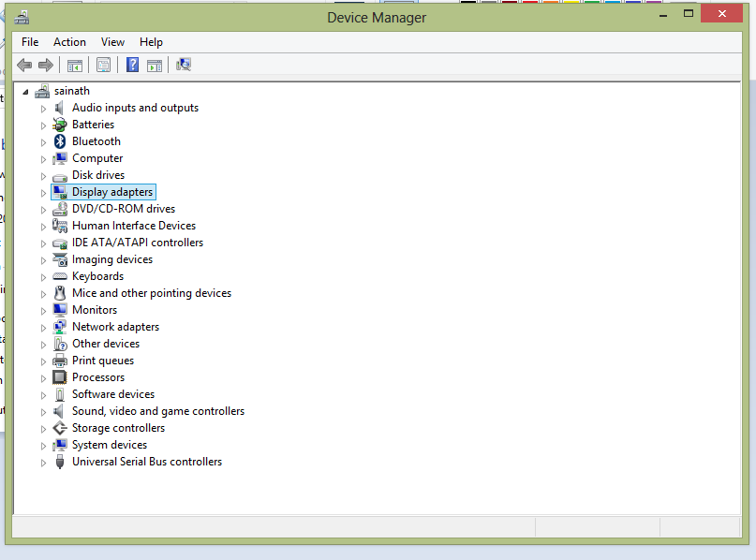Click the Properties toolbar icon

click(103, 65)
